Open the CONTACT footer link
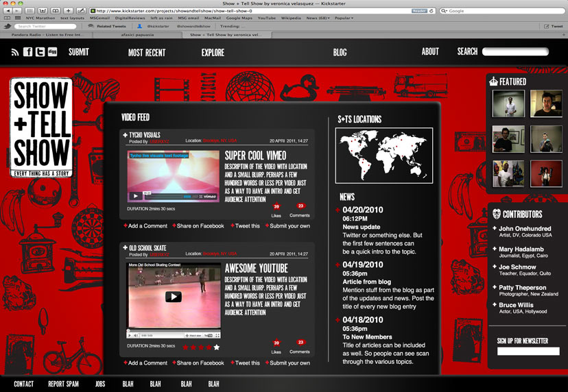 23,384
